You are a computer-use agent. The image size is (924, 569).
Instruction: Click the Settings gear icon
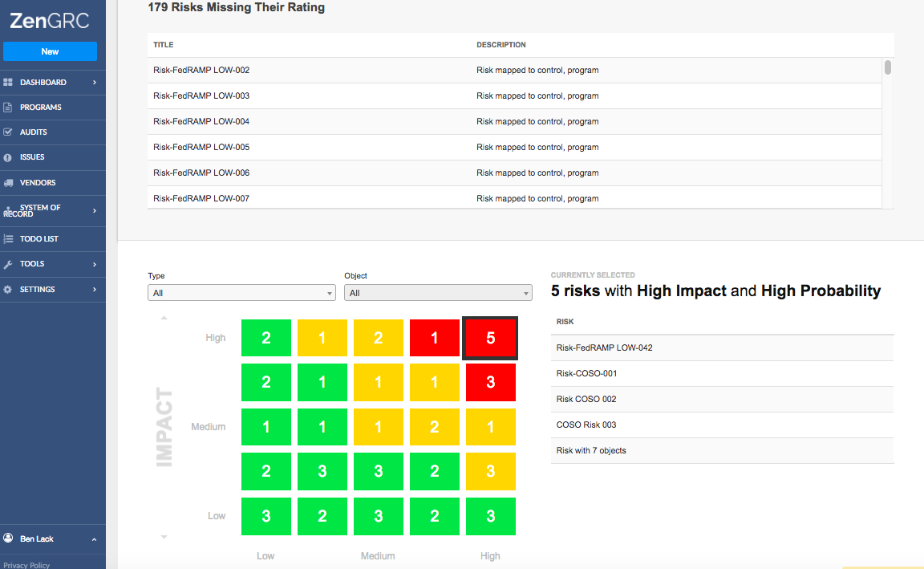pyautogui.click(x=8, y=290)
